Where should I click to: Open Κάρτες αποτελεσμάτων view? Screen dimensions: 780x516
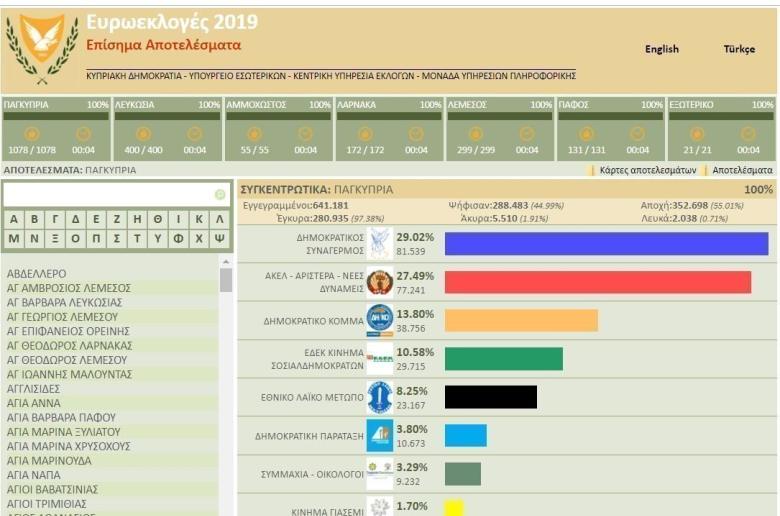tap(647, 170)
